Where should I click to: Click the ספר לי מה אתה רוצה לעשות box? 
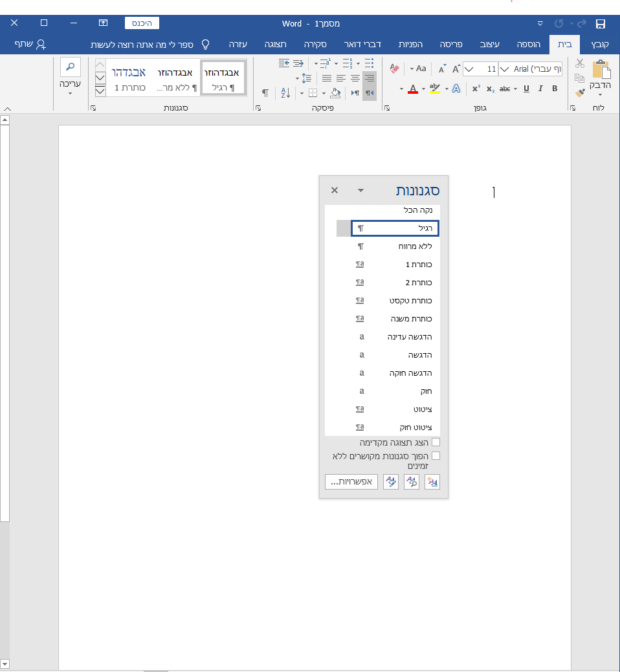[150, 45]
